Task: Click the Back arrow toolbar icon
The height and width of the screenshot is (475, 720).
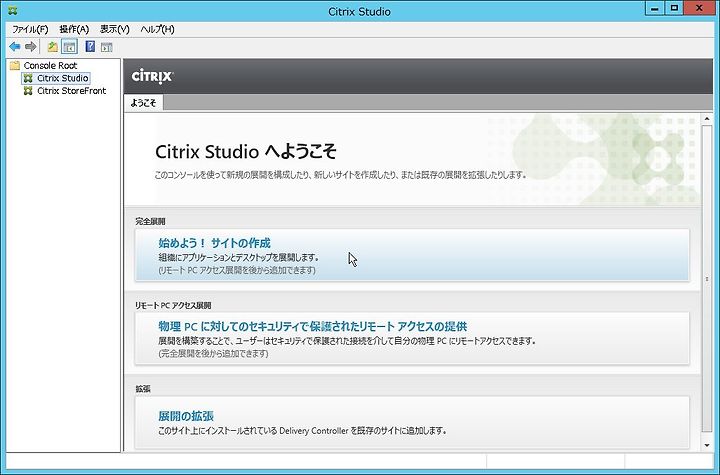Action: tap(15, 46)
